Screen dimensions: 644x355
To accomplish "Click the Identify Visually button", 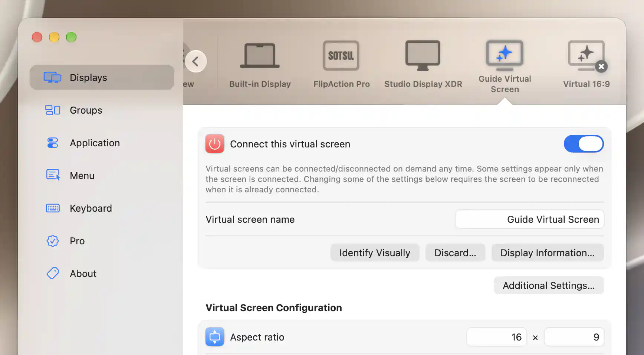I will pyautogui.click(x=375, y=253).
